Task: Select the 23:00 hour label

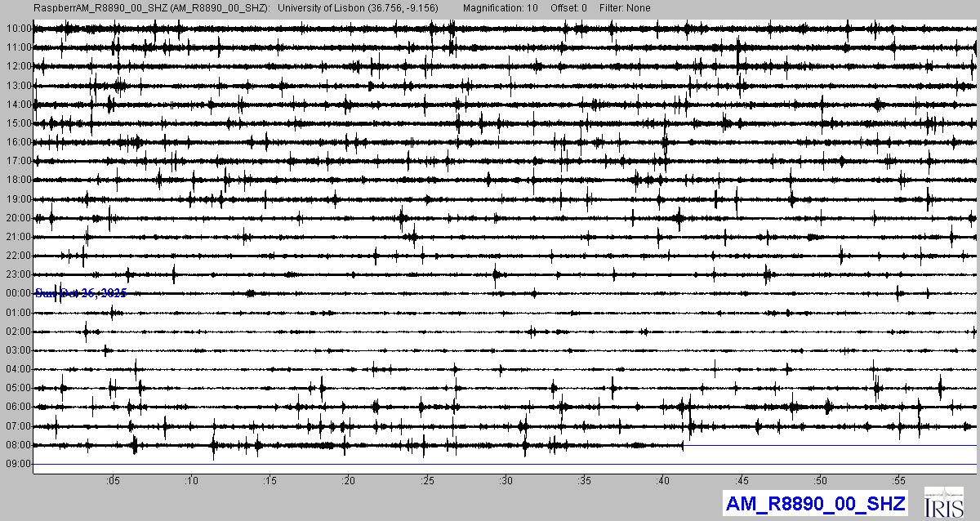Action: tap(18, 274)
